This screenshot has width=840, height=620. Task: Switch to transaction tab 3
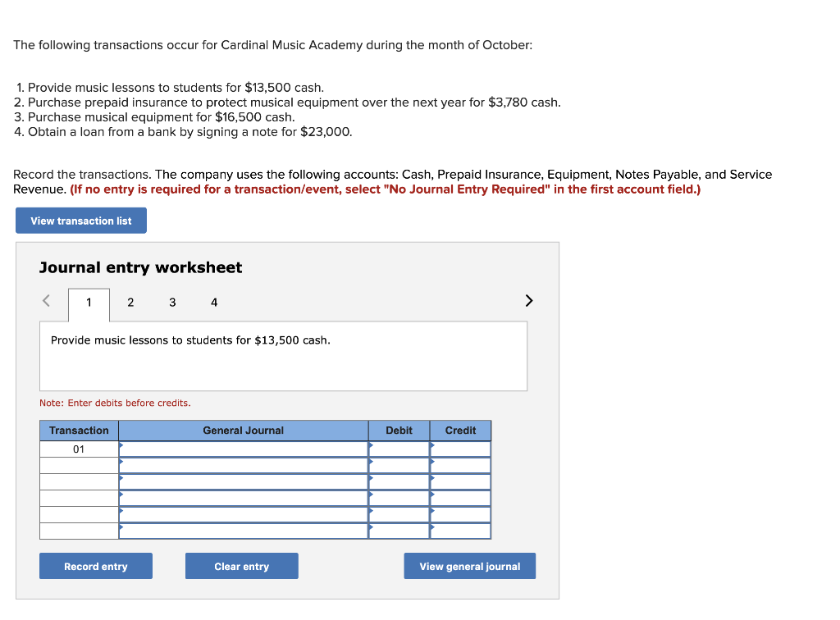point(172,303)
